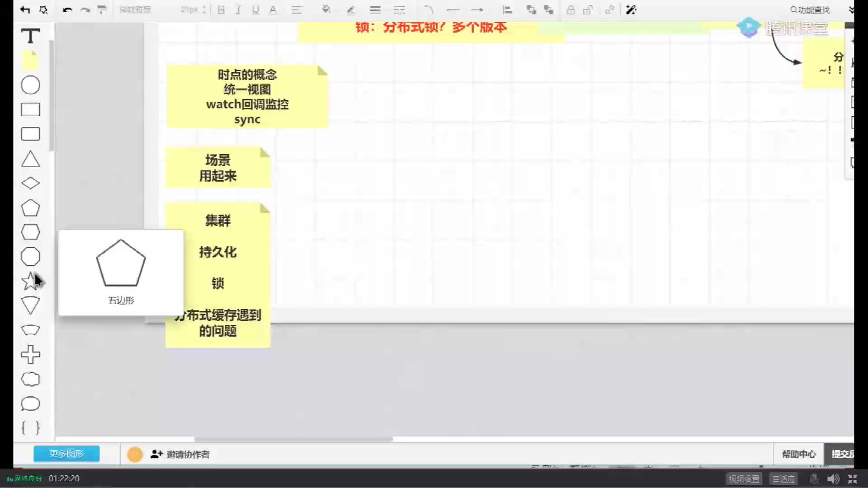Viewport: 868px width, 488px height.
Task: Pick the yellow note shape
Action: point(30,61)
